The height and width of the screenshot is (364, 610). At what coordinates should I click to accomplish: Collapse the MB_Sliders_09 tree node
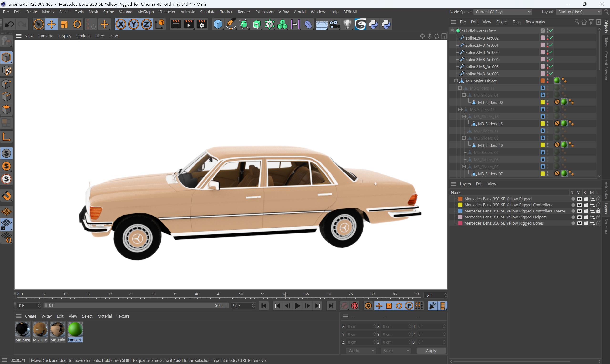coord(464,138)
